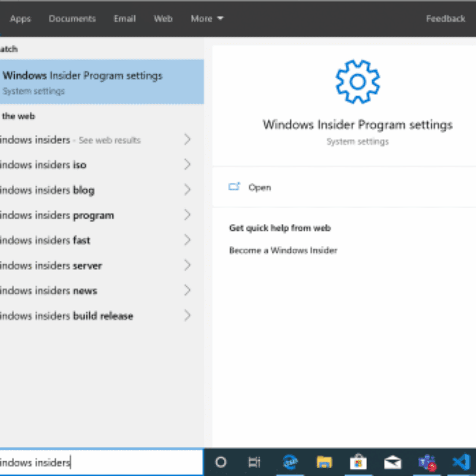Select the Apps filter tab

click(x=20, y=18)
